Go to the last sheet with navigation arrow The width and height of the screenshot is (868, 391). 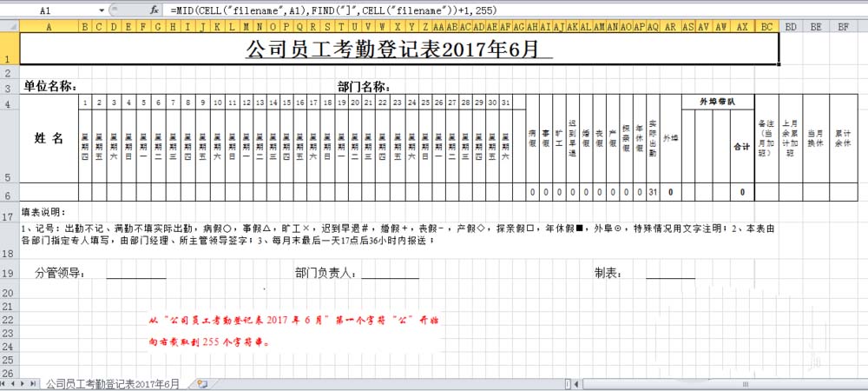(32, 384)
